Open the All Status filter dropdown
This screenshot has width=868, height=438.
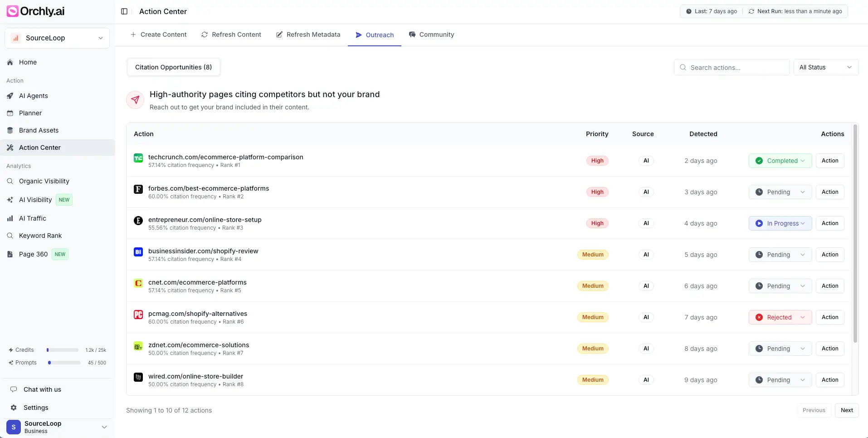825,67
